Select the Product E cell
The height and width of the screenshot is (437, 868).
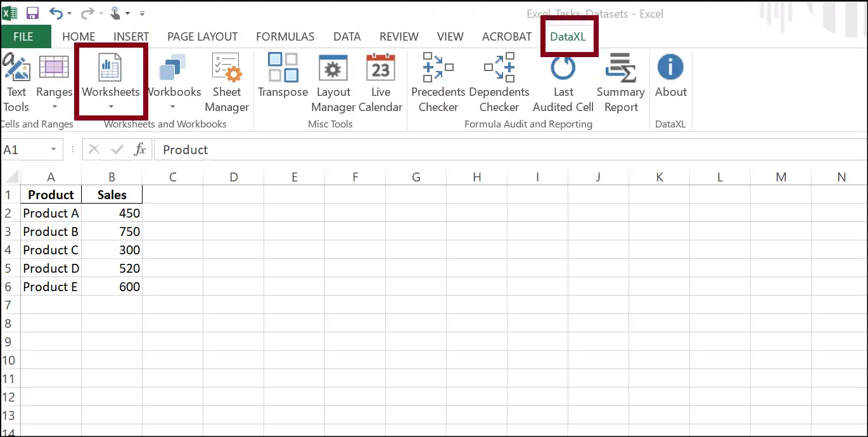point(51,287)
